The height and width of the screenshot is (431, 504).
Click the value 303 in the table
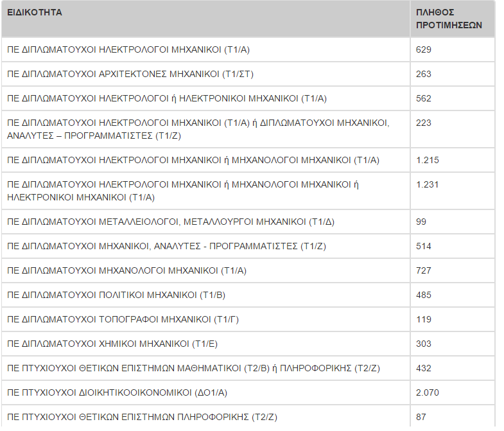point(424,344)
